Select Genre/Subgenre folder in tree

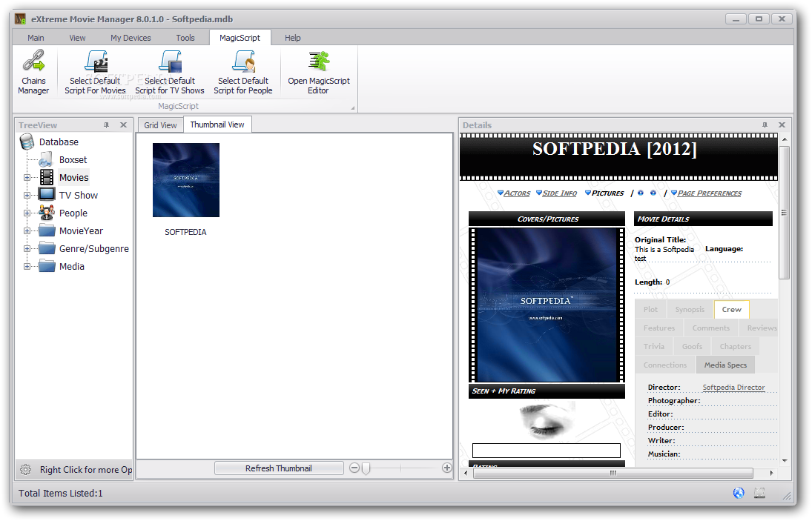coord(93,249)
